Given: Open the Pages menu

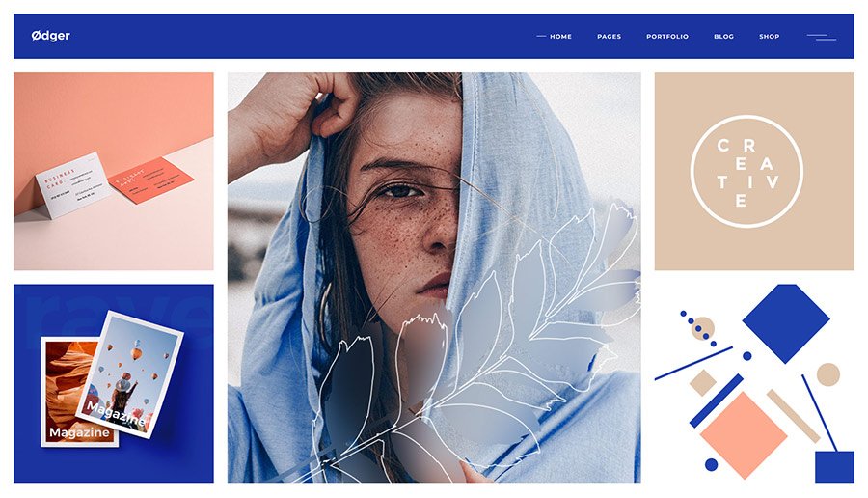Looking at the screenshot, I should (609, 37).
